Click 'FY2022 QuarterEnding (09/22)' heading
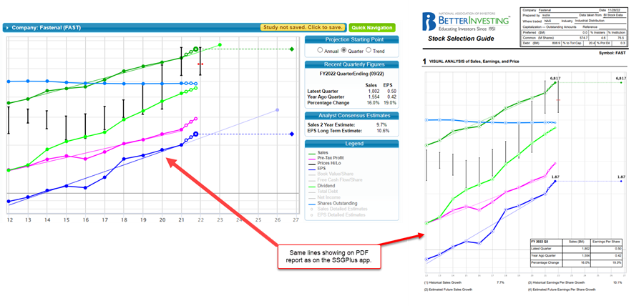Viewport: 644px width, 306px height. pos(352,74)
